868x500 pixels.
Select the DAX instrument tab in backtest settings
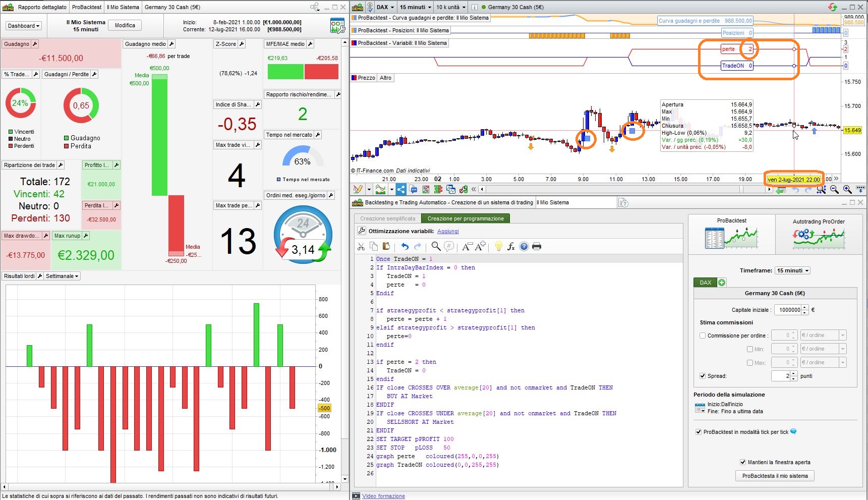706,283
